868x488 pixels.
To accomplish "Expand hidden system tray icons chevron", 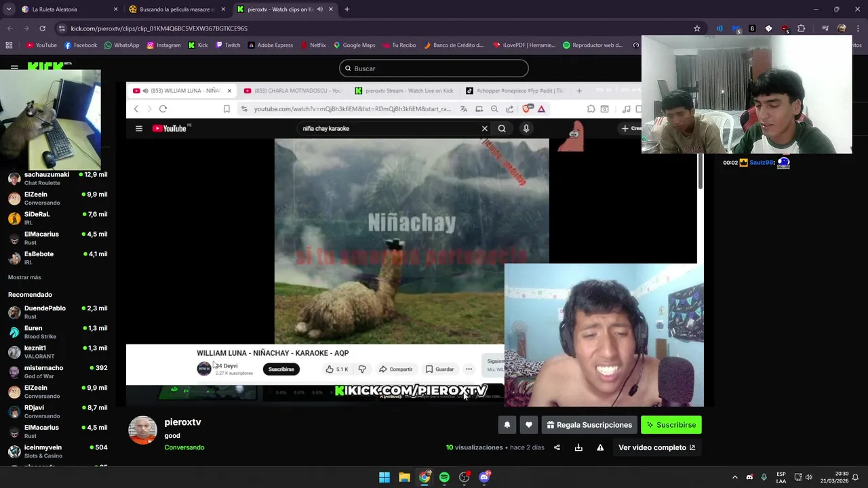I will [734, 477].
